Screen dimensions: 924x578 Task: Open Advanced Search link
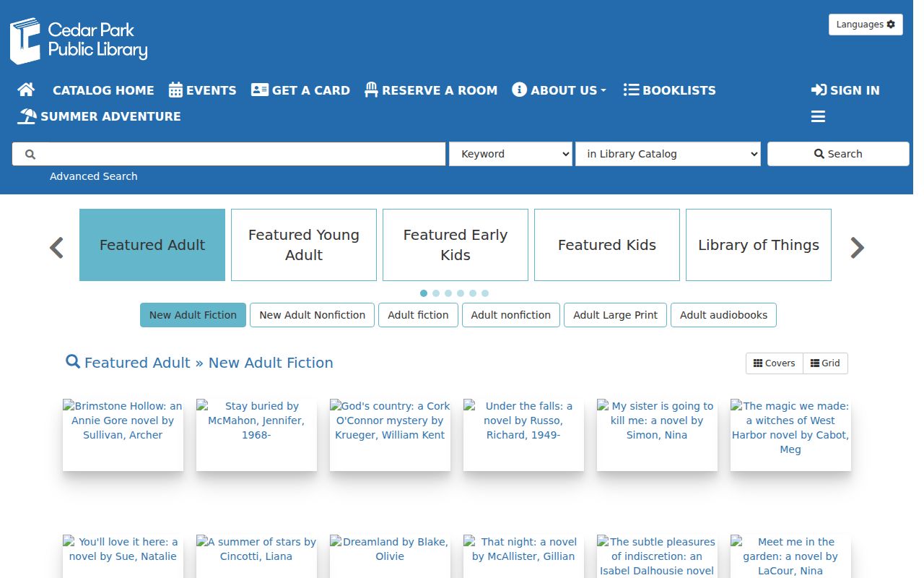tap(93, 176)
